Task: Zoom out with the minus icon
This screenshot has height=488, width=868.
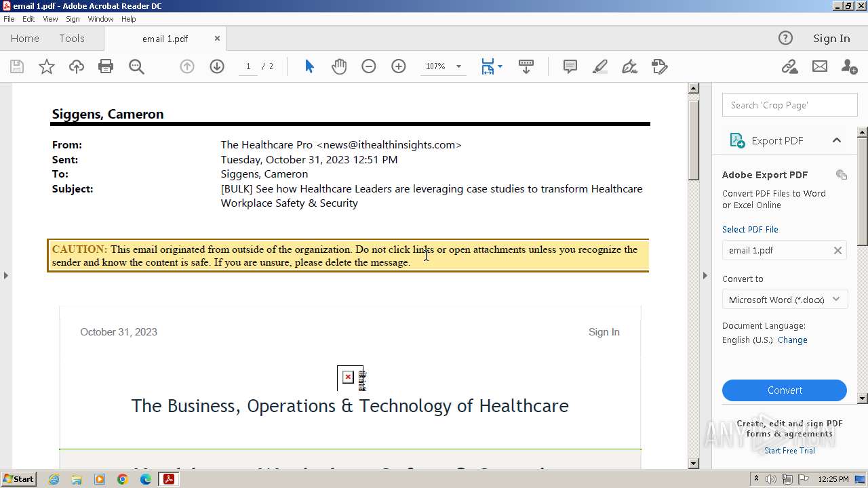Action: [x=369, y=66]
